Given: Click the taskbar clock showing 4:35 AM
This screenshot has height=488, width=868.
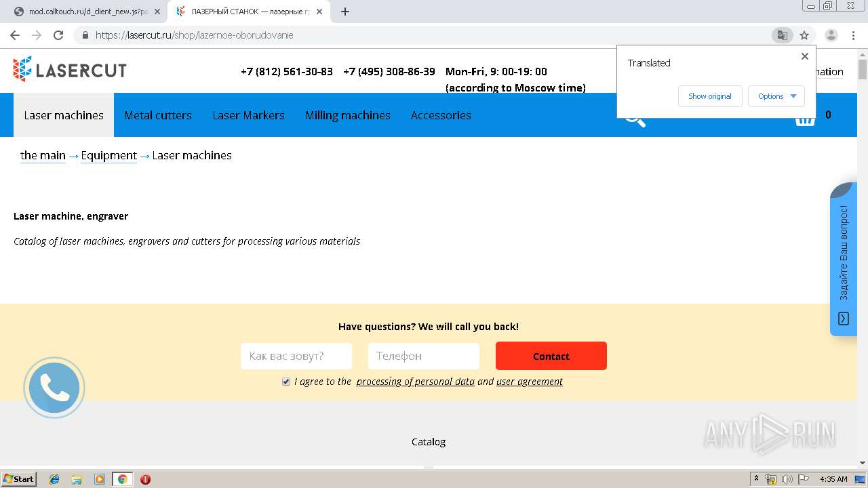Looking at the screenshot, I should tap(833, 479).
